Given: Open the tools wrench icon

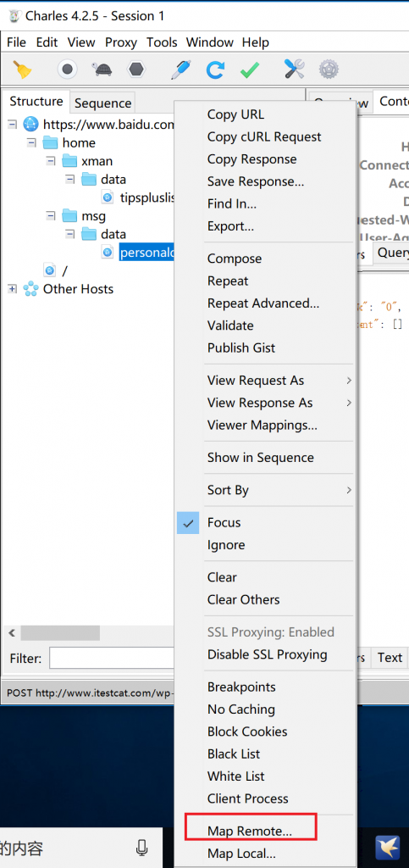Looking at the screenshot, I should coord(295,70).
